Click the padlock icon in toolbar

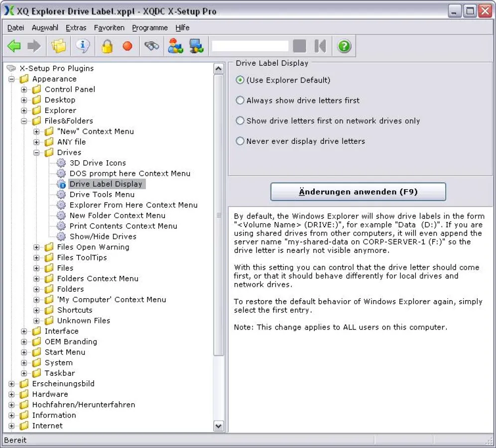[107, 46]
